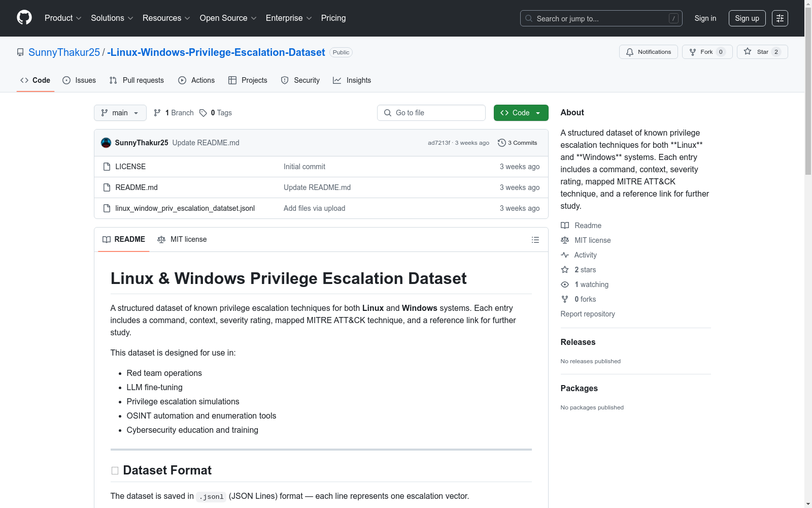Click SunnyThakur25's avatar in commit row
Viewport: 812px width, 508px height.
106,143
